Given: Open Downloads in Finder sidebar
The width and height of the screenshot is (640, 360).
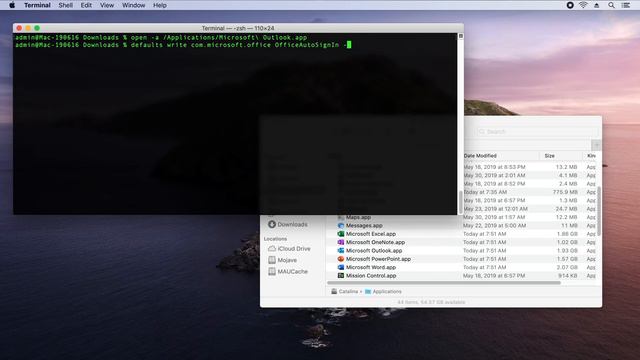Looking at the screenshot, I should (288, 224).
